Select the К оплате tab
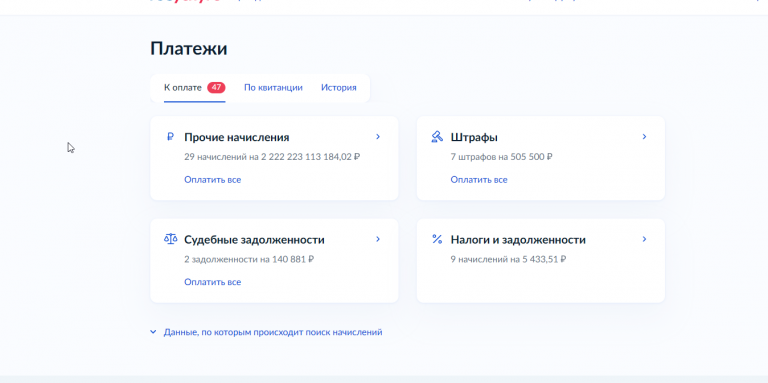Screen dimensions: 768x383 coord(194,88)
